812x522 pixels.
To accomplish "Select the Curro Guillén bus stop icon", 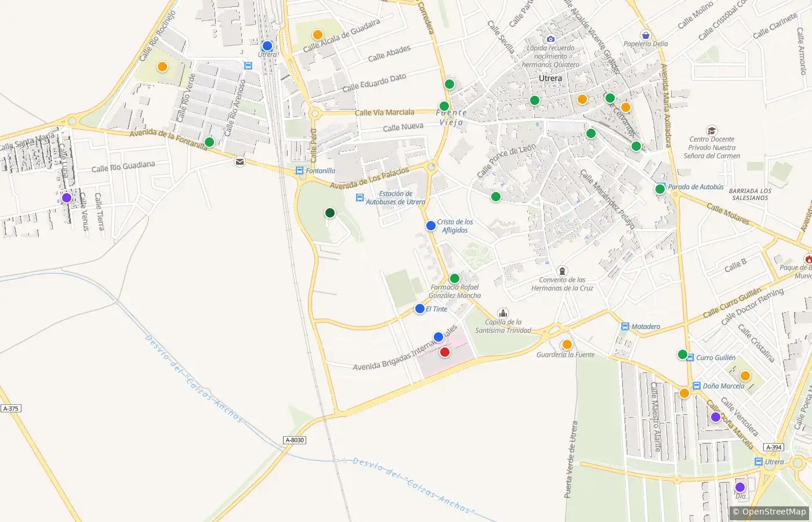I will [x=690, y=358].
